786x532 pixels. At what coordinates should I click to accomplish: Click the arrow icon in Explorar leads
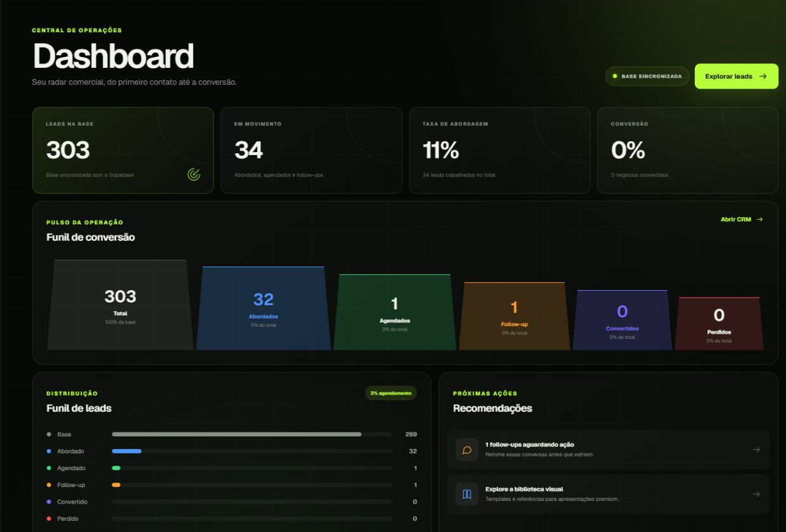point(763,76)
